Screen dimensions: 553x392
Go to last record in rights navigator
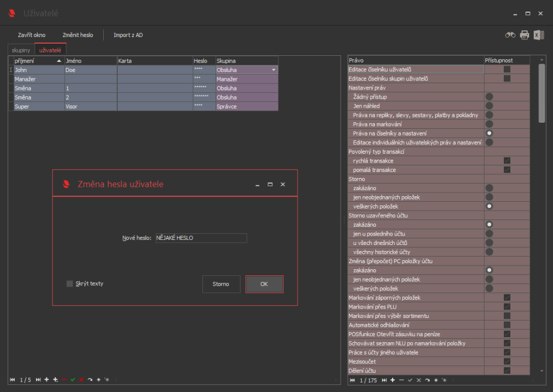pos(384,380)
